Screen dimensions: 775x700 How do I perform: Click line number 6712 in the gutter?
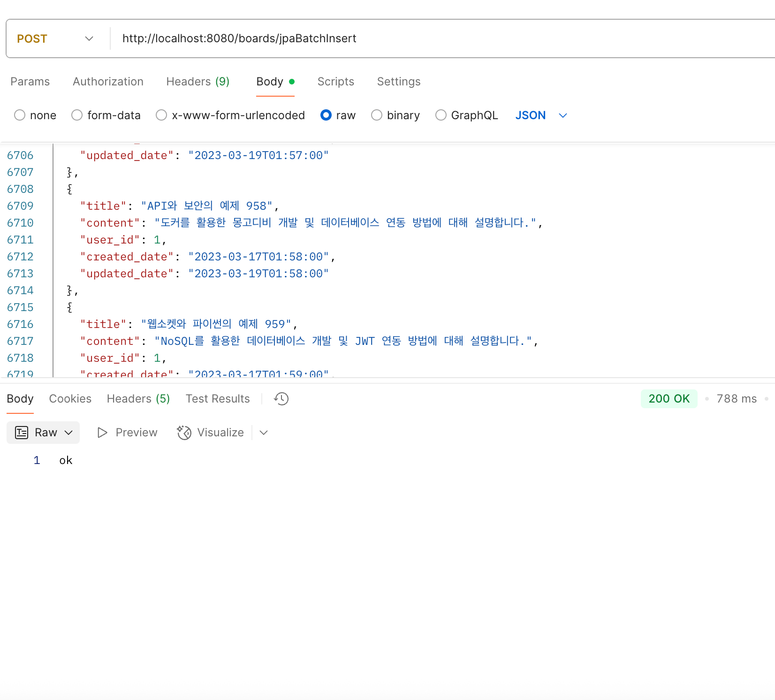click(x=20, y=257)
